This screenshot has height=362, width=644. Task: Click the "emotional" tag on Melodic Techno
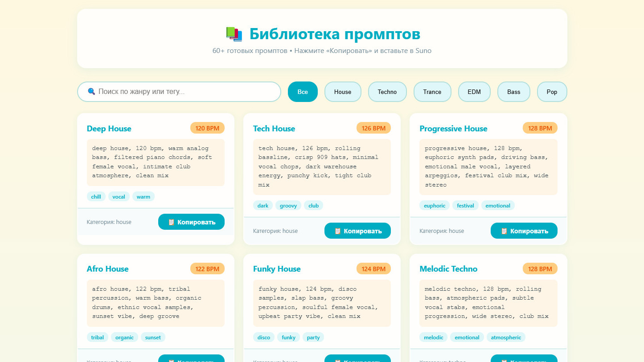(x=467, y=337)
